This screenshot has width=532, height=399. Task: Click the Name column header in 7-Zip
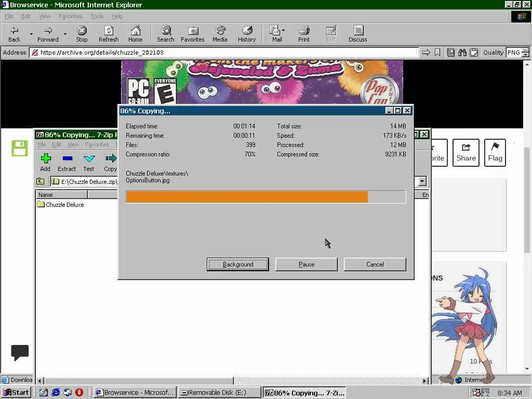tap(62, 195)
